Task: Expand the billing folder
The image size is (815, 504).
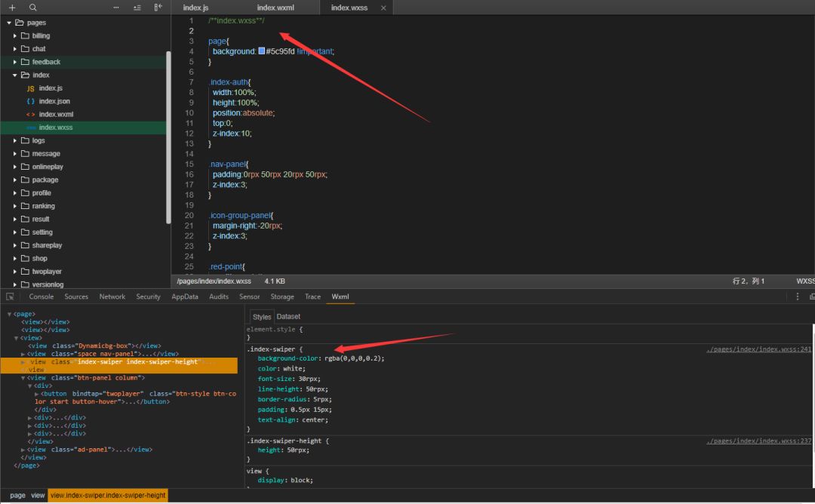Action: pos(14,36)
